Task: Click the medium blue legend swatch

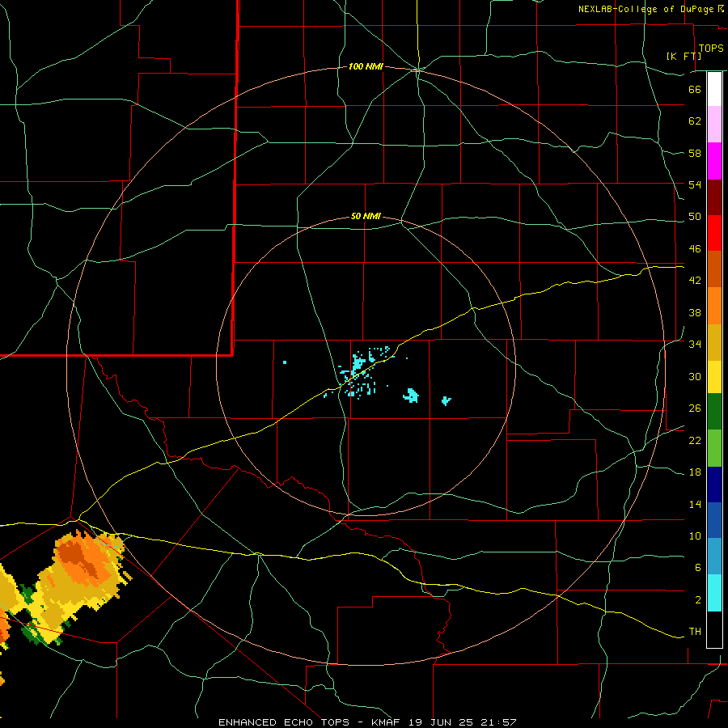Action: (x=714, y=520)
